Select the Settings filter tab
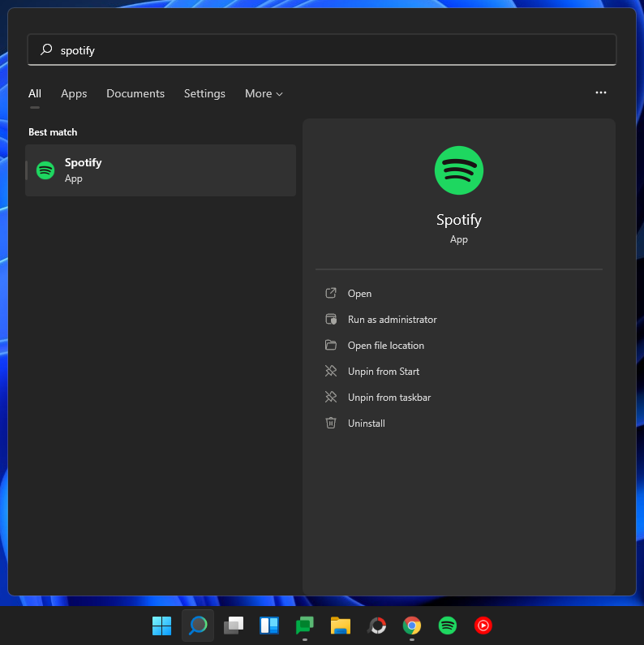 (204, 94)
